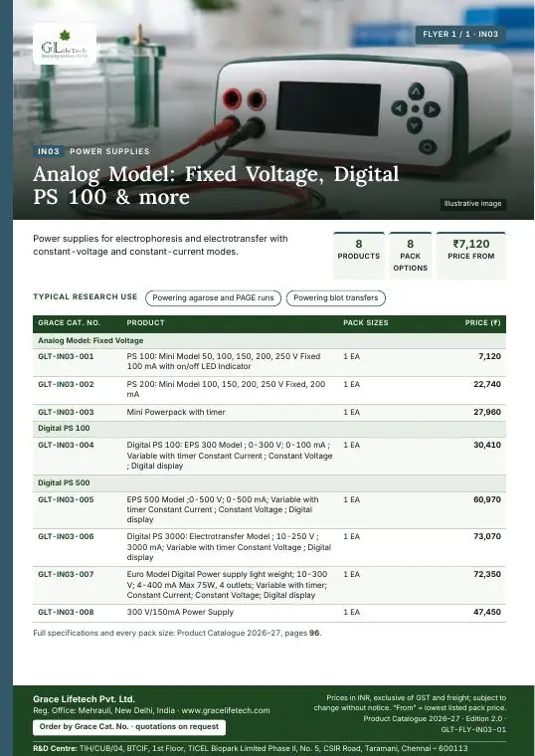This screenshot has height=756, width=535.
Task: Open the www.gracelifetech.com link
Action: point(226,710)
